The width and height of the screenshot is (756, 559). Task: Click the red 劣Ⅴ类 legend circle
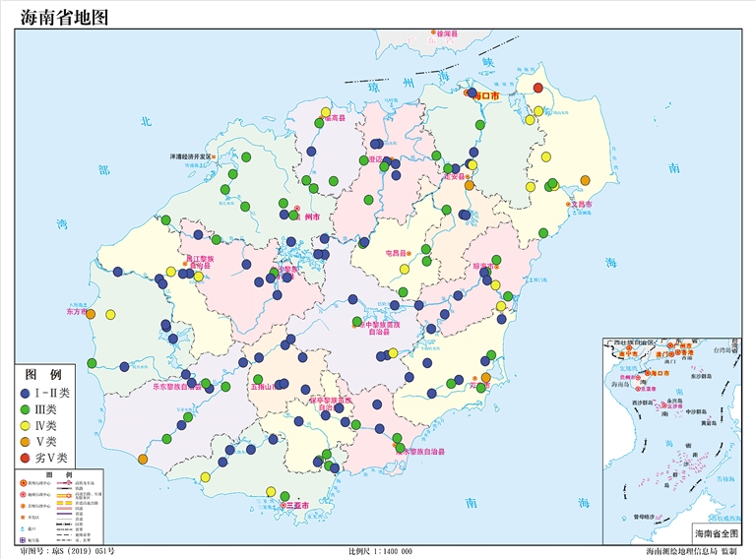(25, 458)
